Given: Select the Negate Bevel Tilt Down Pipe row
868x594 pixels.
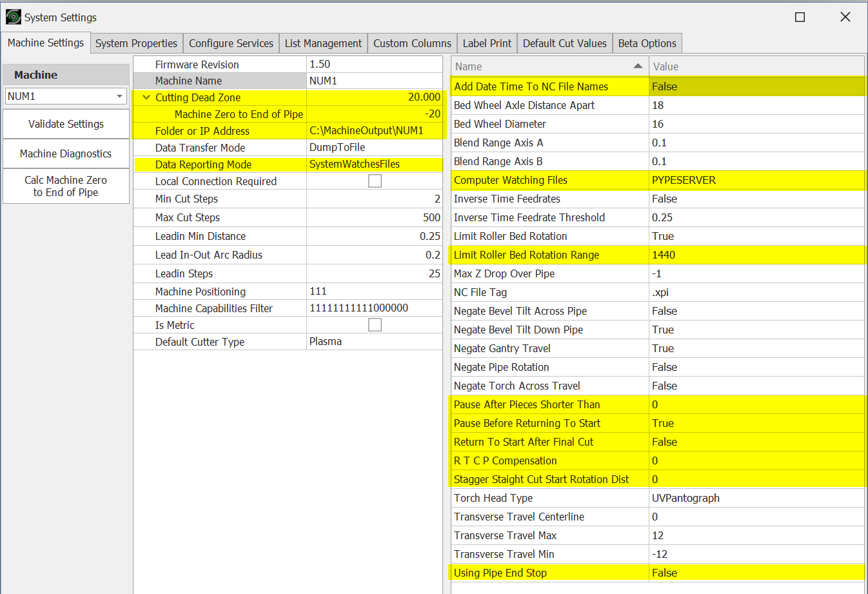Looking at the screenshot, I should click(x=658, y=330).
